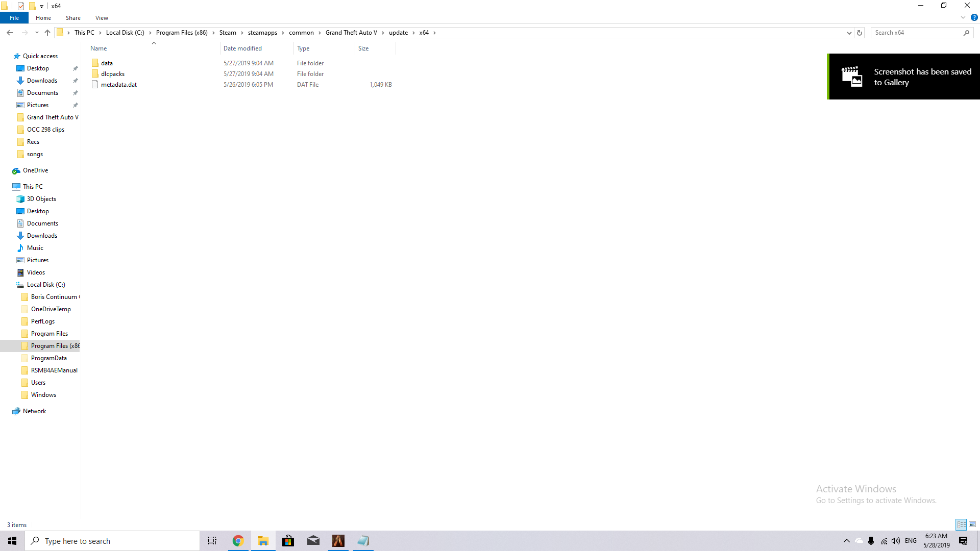Open the Help question mark icon
980x551 pixels.
pyautogui.click(x=974, y=18)
